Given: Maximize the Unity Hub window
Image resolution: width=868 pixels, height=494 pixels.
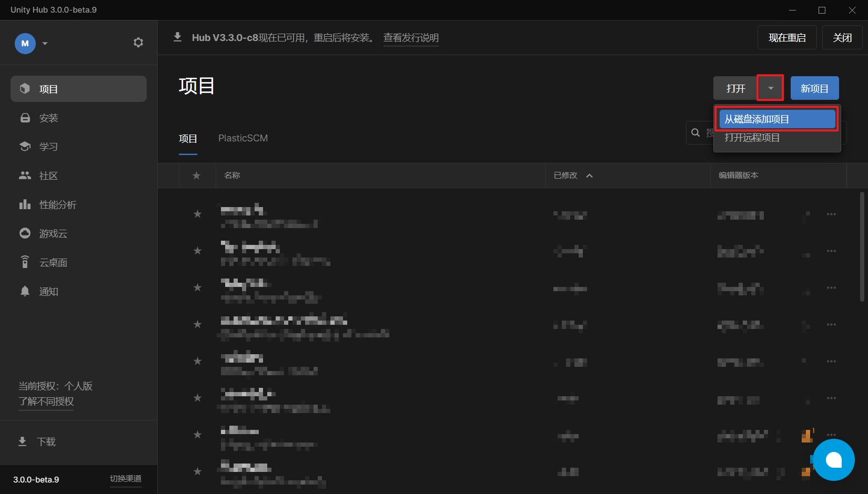Looking at the screenshot, I should (x=822, y=10).
